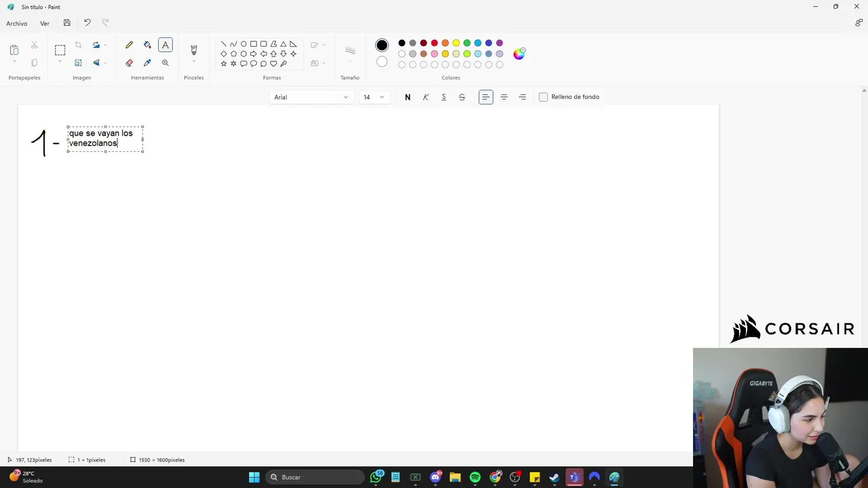Viewport: 868px width, 488px height.
Task: Pick the Diamond shape
Action: [x=224, y=54]
